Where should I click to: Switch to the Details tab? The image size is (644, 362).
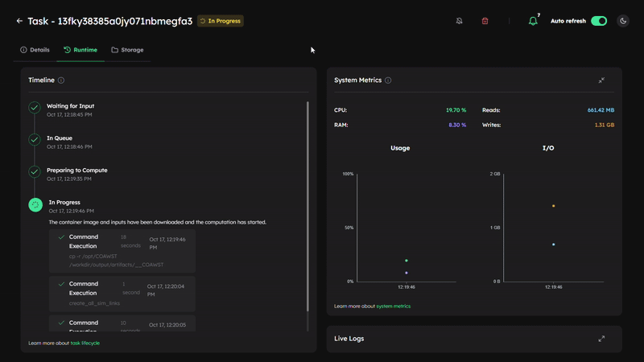(35, 50)
